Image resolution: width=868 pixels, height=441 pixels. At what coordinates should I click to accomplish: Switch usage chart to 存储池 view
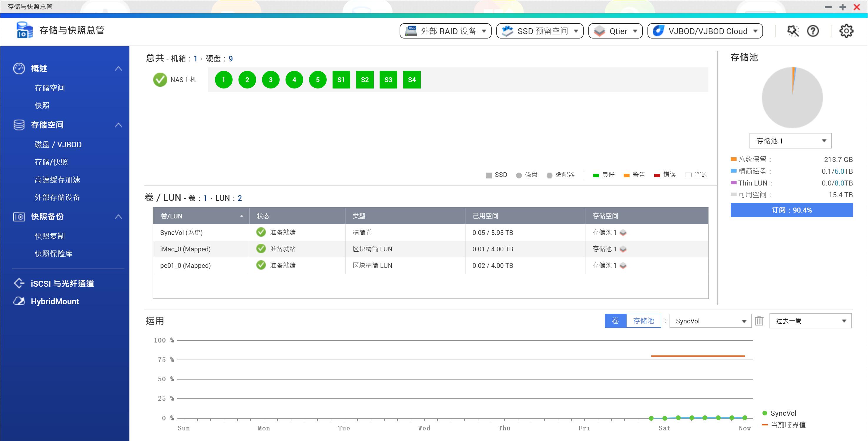(x=644, y=321)
